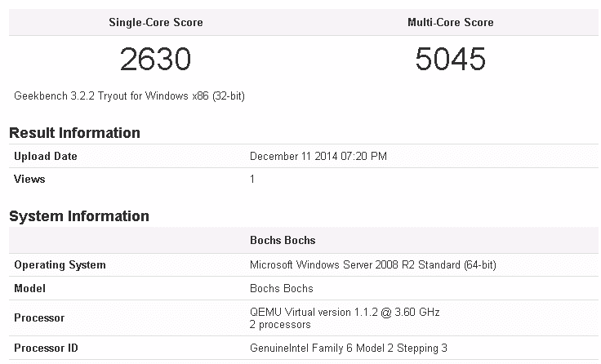Click the Operating System row label
601x364 pixels.
[x=60, y=265]
